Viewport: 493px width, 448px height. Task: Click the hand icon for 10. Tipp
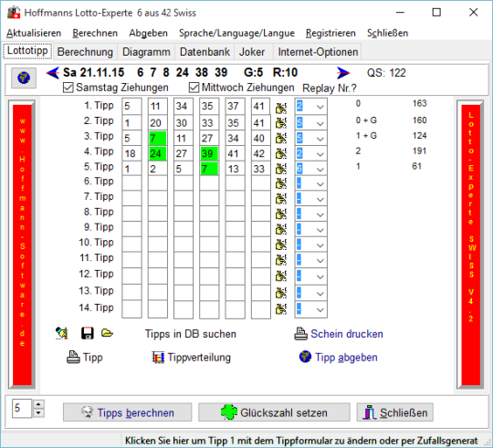coord(281,245)
